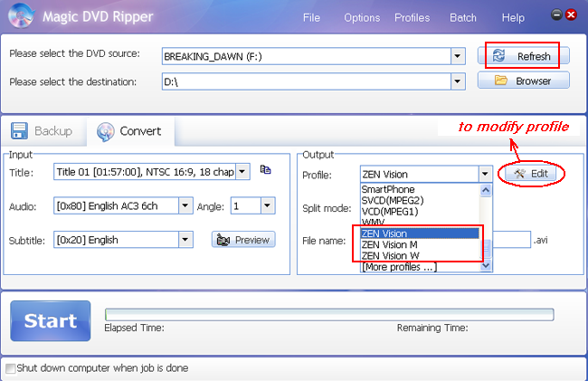Click the Title 01 combo box text
This screenshot has height=381, width=588.
click(145, 172)
